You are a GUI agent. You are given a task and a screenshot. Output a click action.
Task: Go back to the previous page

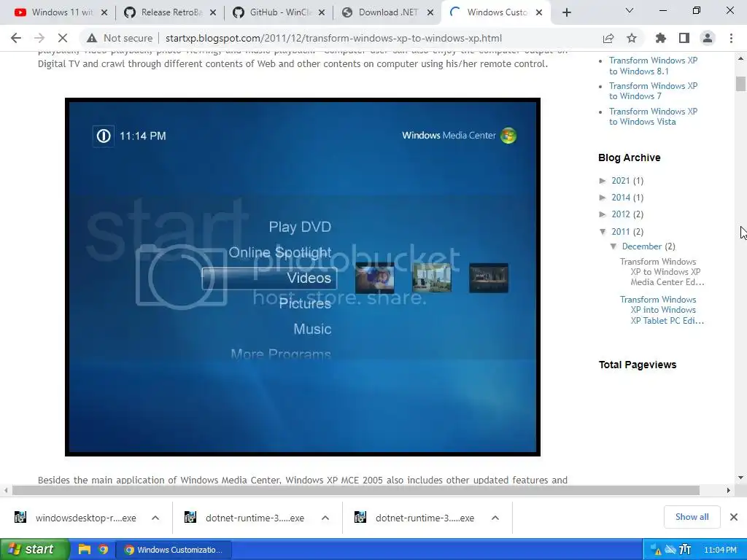pos(16,38)
